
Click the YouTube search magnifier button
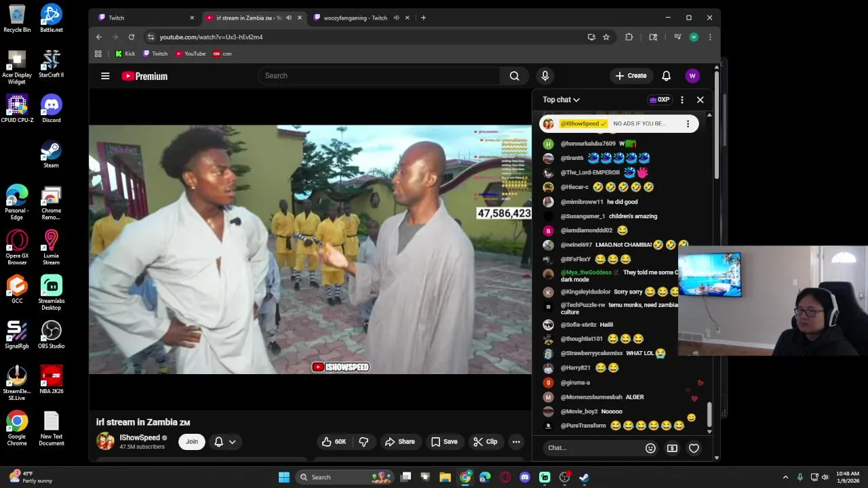[x=515, y=76]
